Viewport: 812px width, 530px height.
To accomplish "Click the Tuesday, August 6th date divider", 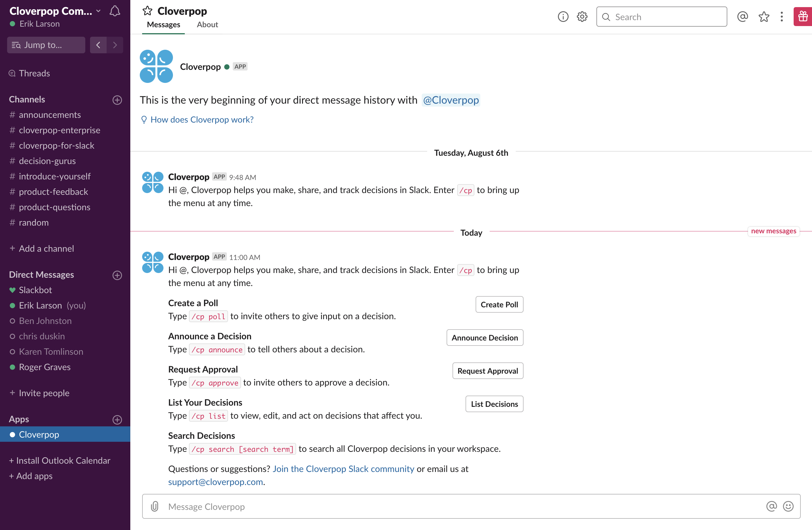I will click(471, 153).
